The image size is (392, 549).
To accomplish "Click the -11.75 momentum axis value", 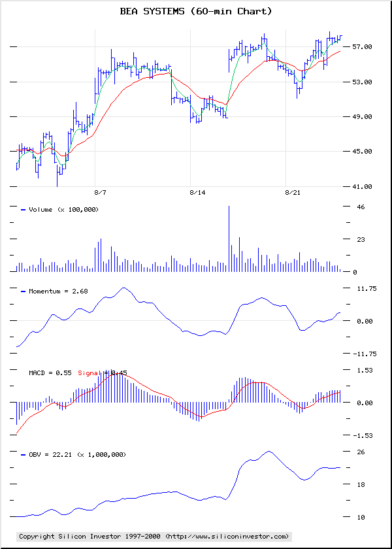I will 365,354.
